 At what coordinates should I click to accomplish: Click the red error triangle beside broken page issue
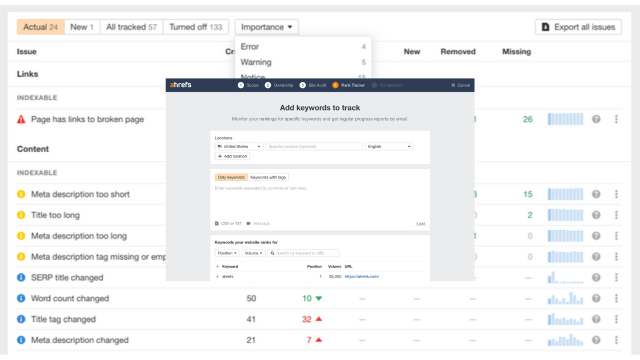21,119
